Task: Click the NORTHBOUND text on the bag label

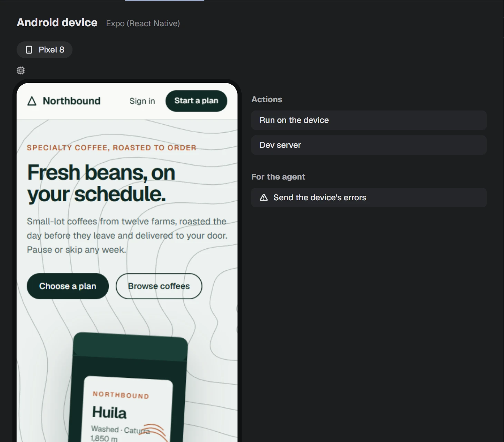Action: coord(121,395)
